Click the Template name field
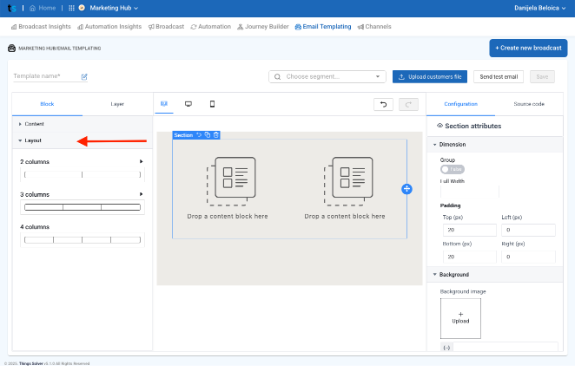Image resolution: width=575 pixels, height=366 pixels. pos(46,76)
